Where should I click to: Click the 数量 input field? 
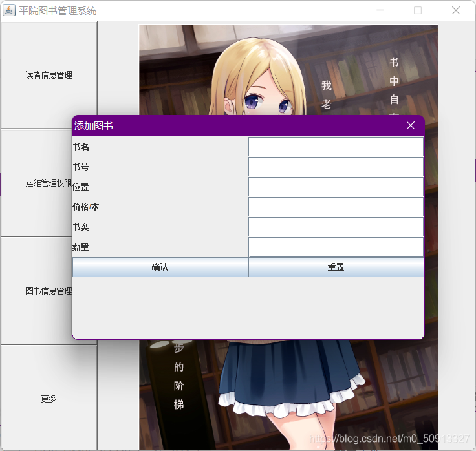pyautogui.click(x=336, y=247)
